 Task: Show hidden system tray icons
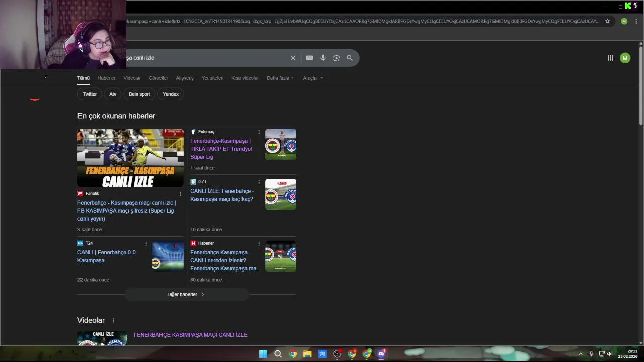[580, 354]
